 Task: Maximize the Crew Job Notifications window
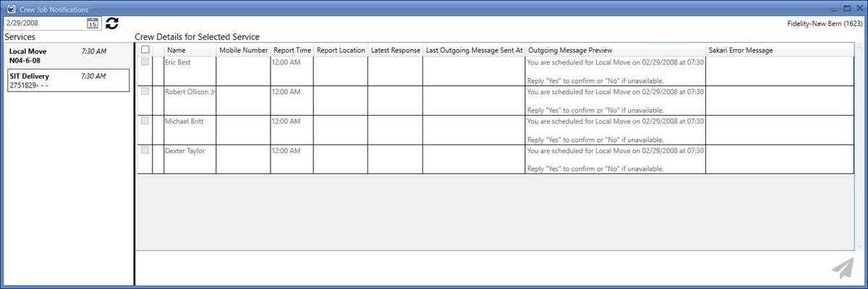[x=846, y=9]
